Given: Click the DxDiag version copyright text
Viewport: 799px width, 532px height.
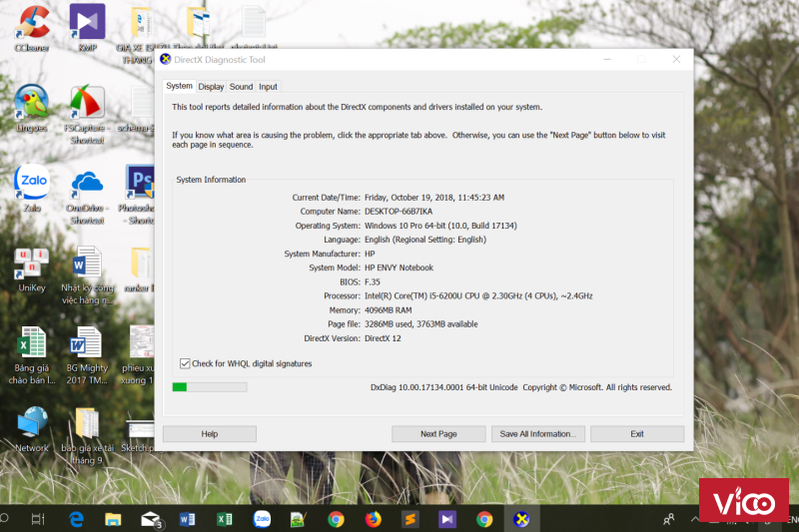Looking at the screenshot, I should click(521, 387).
